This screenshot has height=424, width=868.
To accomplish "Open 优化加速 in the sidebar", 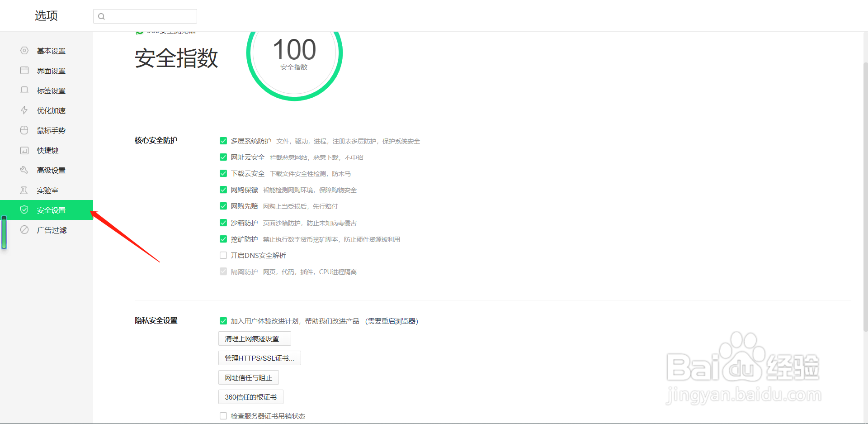I will [47, 110].
